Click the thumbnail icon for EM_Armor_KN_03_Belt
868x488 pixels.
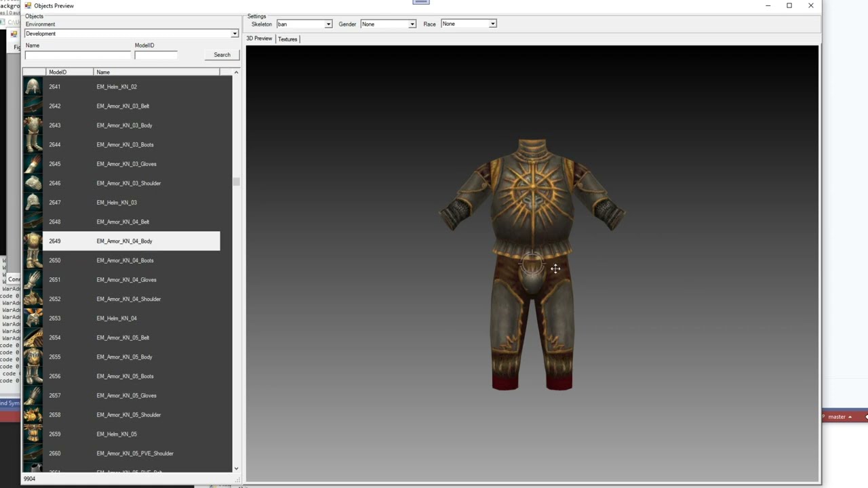pyautogui.click(x=33, y=106)
